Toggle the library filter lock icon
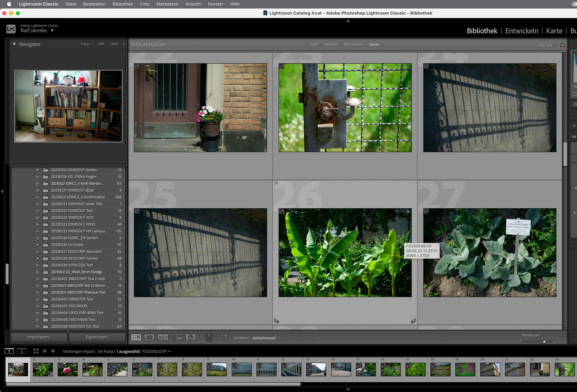Image resolution: width=577 pixels, height=392 pixels. 563,44
